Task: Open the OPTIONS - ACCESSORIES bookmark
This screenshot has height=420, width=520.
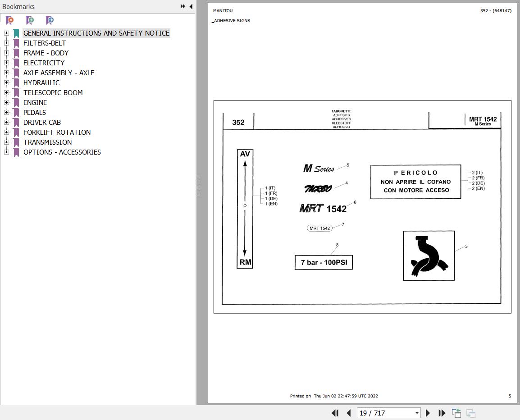Action: coord(62,152)
